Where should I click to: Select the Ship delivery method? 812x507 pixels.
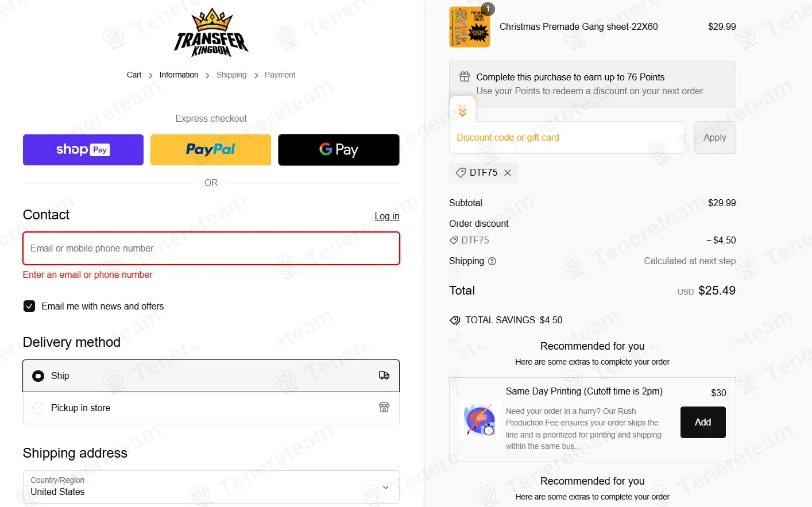pos(211,376)
